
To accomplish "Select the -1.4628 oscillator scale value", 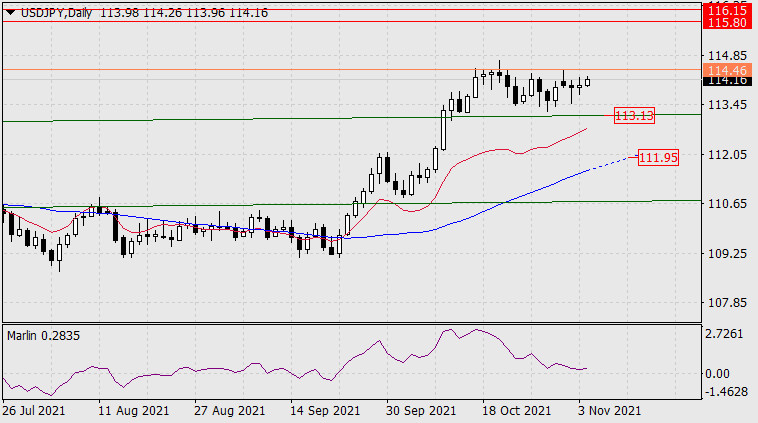I will [x=727, y=391].
